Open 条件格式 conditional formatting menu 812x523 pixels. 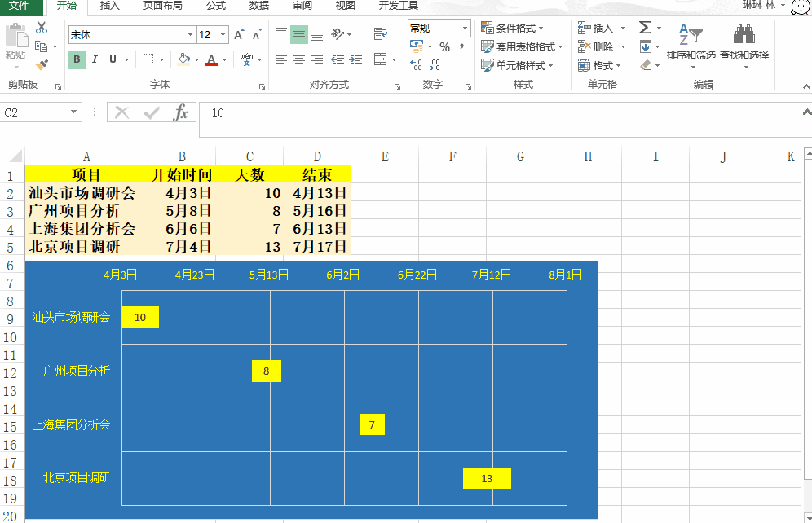[x=512, y=28]
